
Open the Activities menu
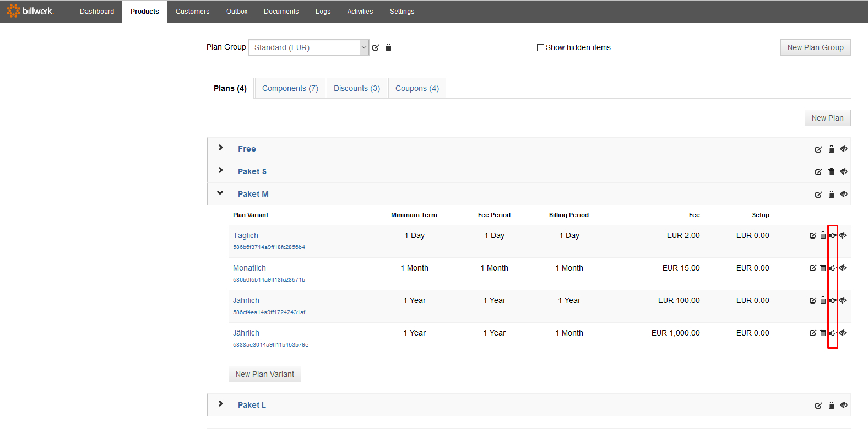click(360, 12)
